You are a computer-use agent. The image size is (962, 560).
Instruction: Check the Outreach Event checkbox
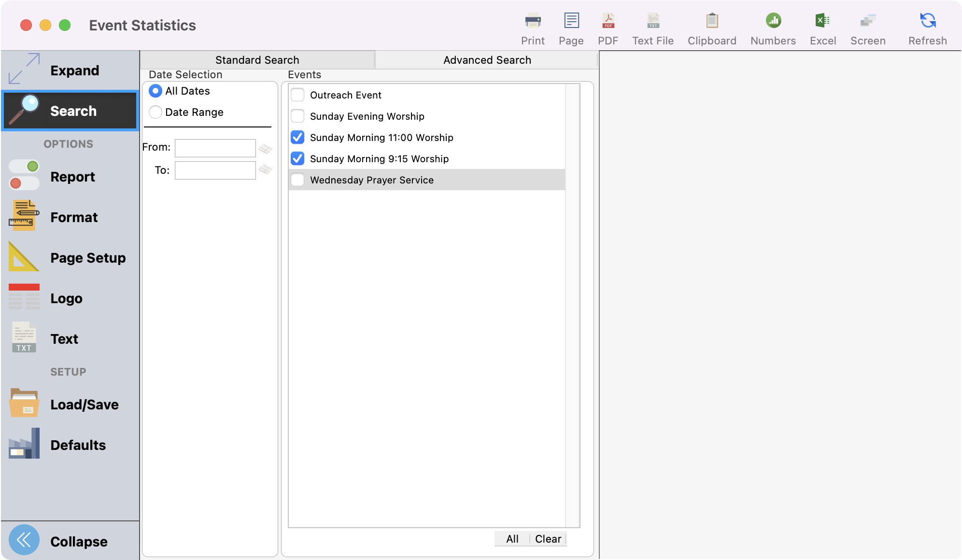[x=297, y=95]
